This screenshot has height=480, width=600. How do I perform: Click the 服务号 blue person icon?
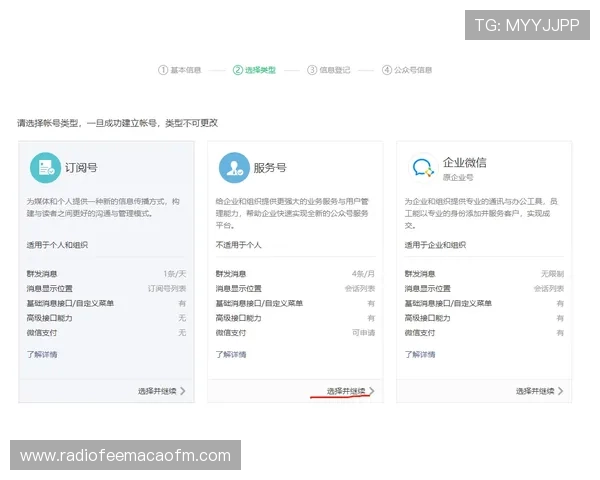click(x=234, y=168)
